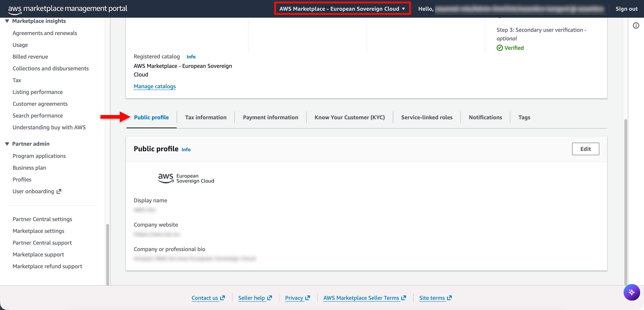
Task: Click the main content vertical scrollbar
Action: 626,202
